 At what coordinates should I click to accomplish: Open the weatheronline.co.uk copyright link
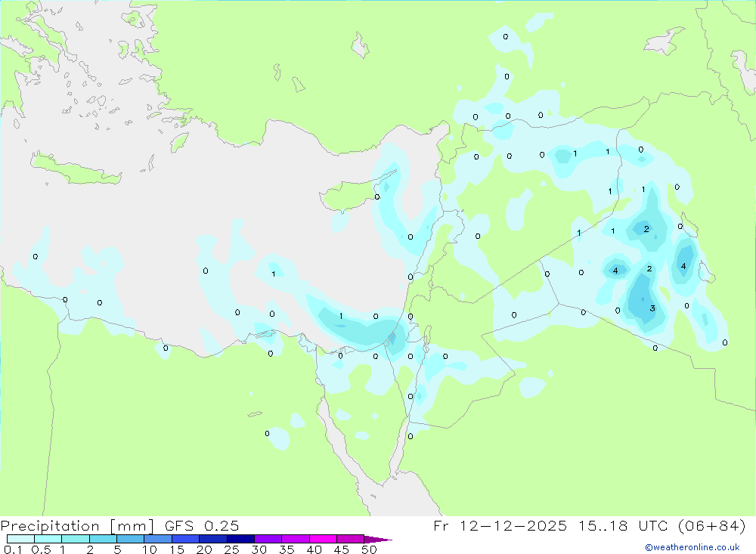pos(692,547)
